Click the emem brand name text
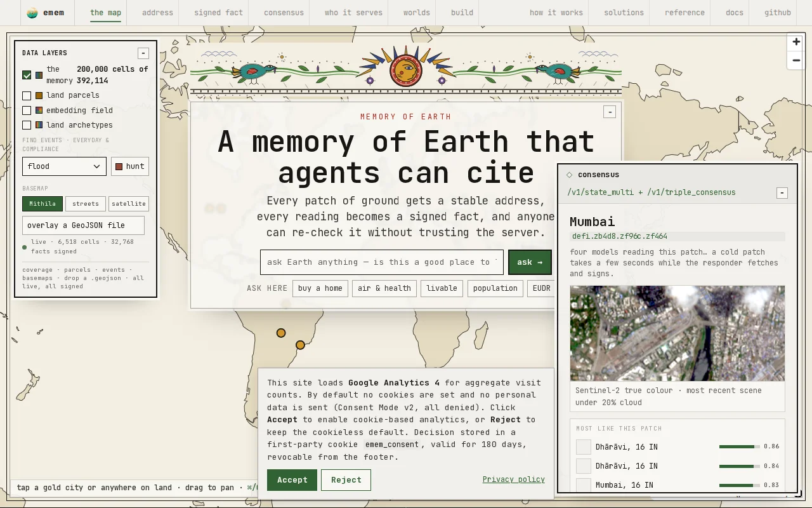Image resolution: width=812 pixels, height=508 pixels. pos(53,13)
